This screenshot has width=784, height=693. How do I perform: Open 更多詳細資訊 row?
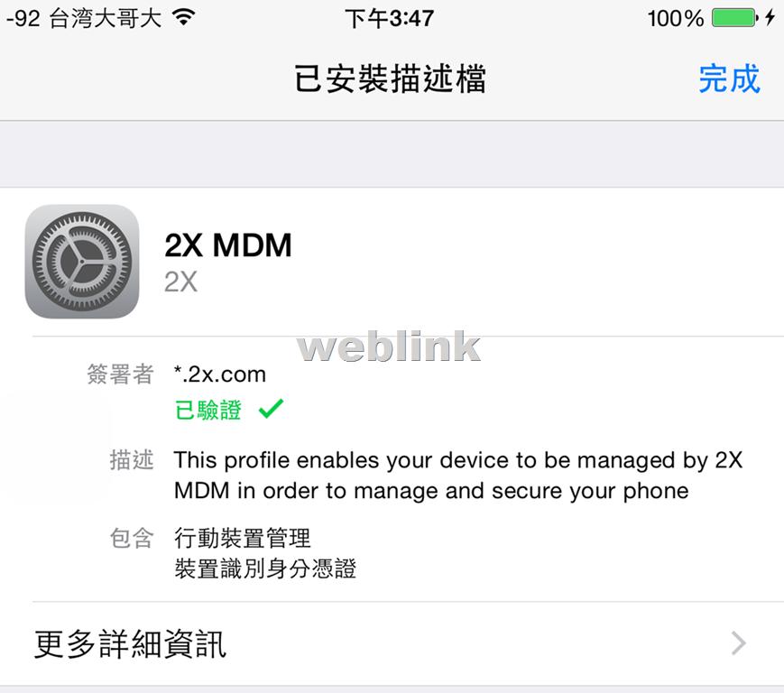pos(392,643)
